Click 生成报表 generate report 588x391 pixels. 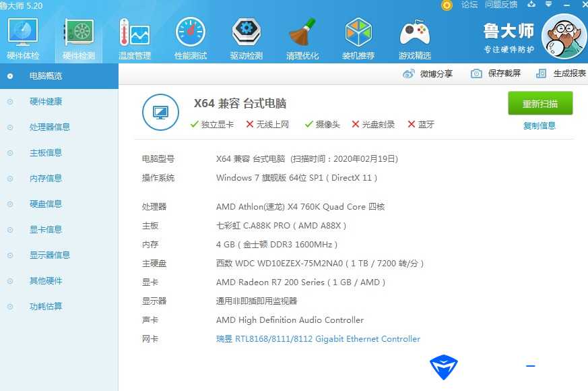point(560,73)
